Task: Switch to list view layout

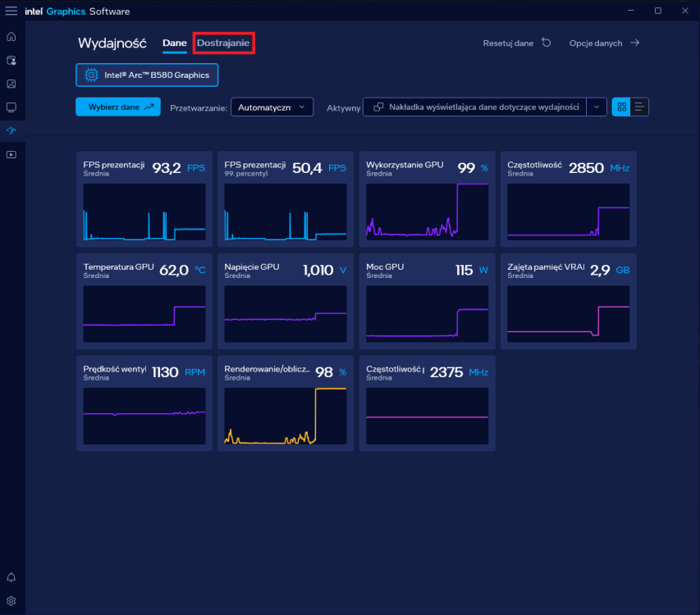Action: coord(639,107)
